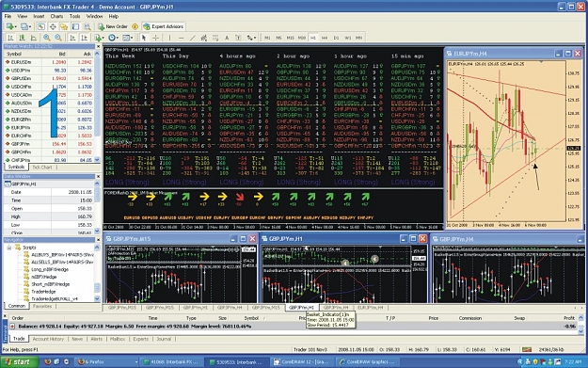Switch timeframe to H4
This screenshot has height=368, width=588.
[x=325, y=38]
